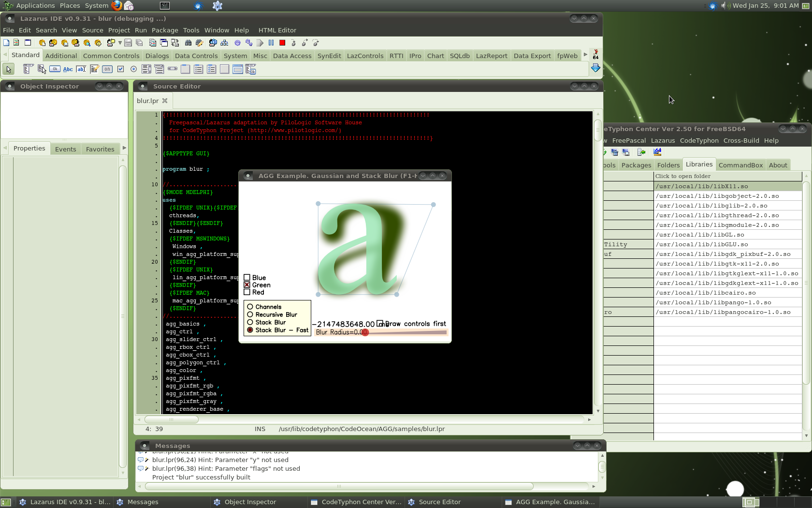Pause the debugged program
This screenshot has height=508, width=812.
[271, 43]
